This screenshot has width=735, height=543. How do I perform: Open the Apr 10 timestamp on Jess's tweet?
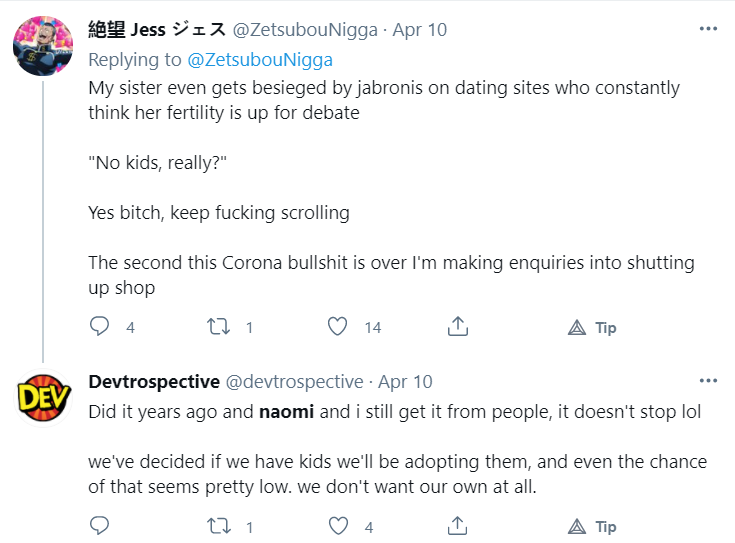420,30
